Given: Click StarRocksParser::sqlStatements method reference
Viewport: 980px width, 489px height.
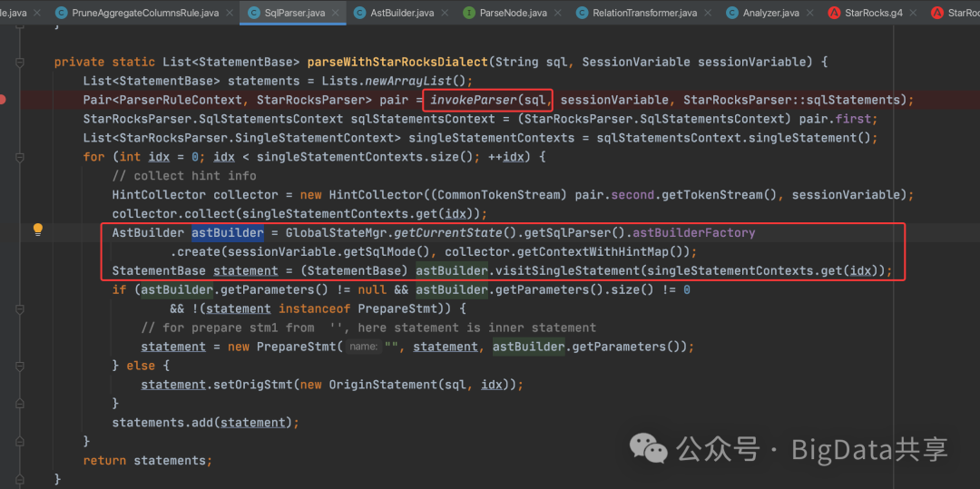Looking at the screenshot, I should 792,99.
